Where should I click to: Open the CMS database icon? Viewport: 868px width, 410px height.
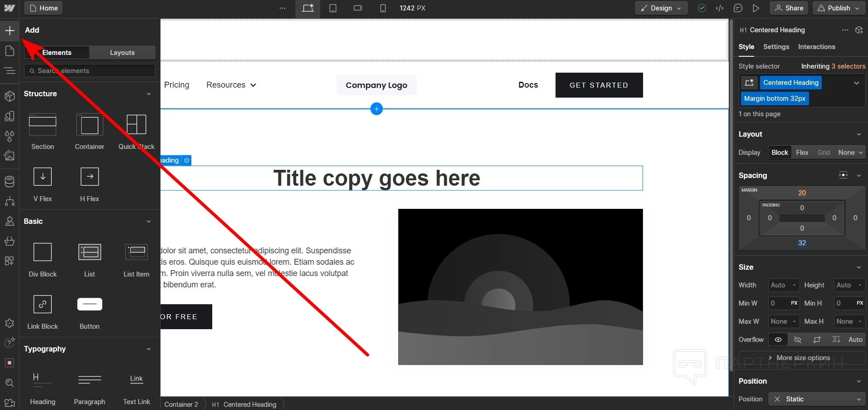10,182
